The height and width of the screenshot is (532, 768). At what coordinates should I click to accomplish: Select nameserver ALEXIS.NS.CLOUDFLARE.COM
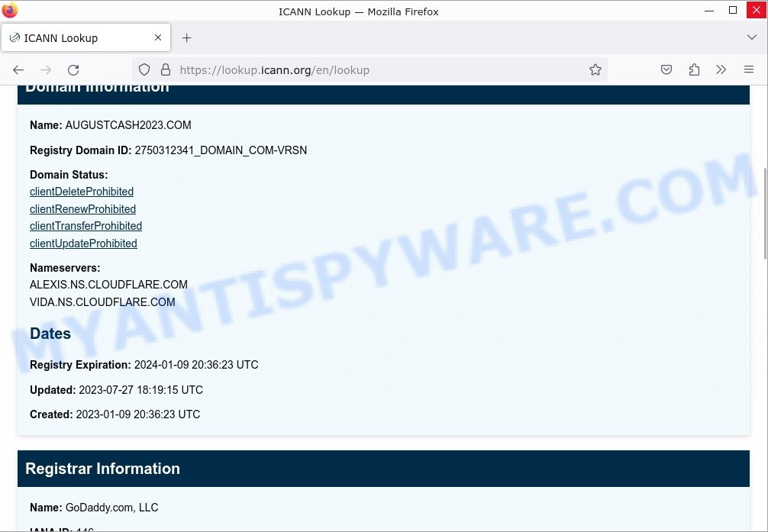tap(108, 285)
